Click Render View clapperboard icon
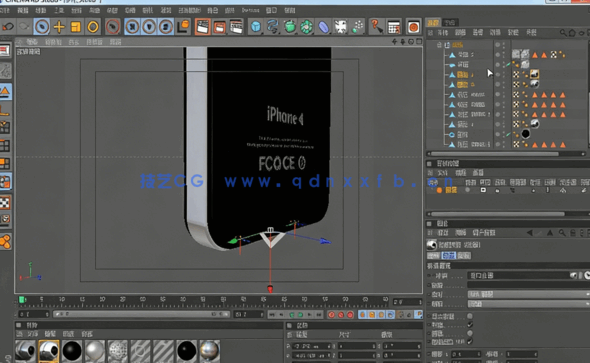Screen dimensions: 590x363 [x=202, y=27]
